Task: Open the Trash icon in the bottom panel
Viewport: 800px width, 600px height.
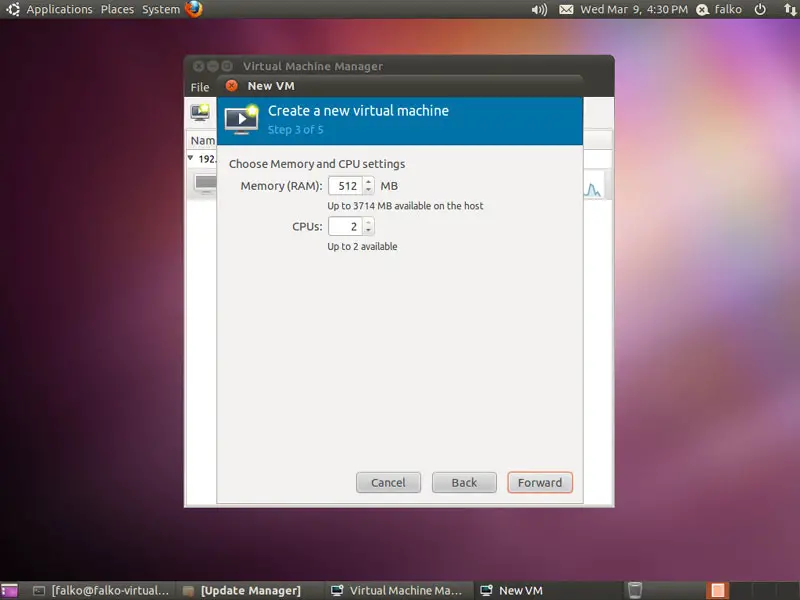Action: coord(634,590)
